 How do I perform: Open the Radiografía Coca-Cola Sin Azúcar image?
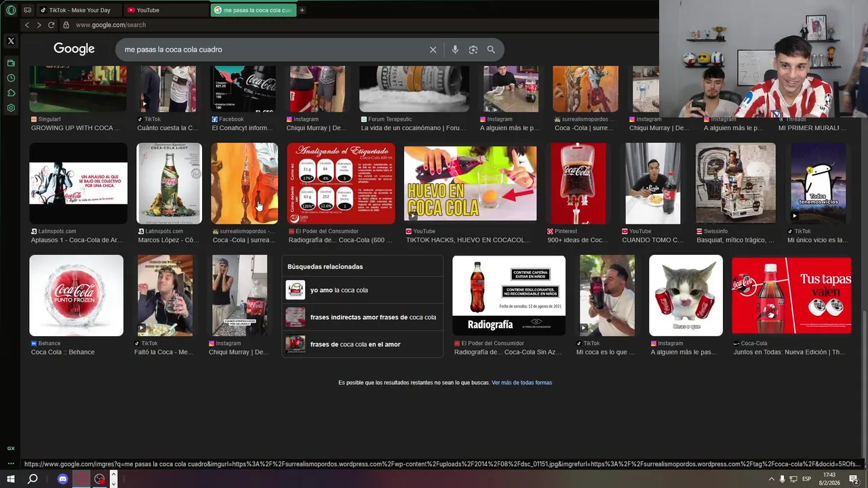(x=509, y=296)
